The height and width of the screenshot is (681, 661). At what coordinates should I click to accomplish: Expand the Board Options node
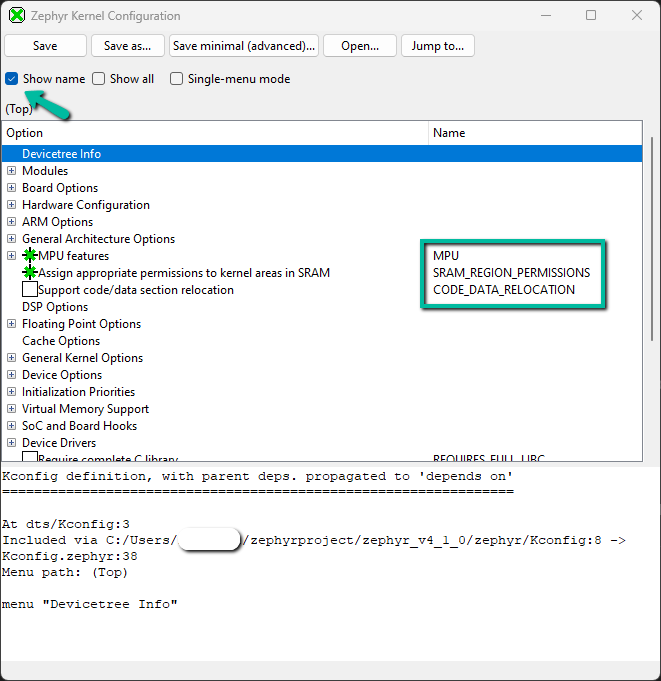coord(12,188)
